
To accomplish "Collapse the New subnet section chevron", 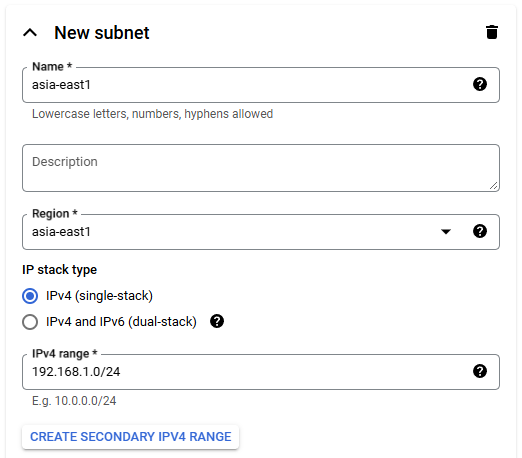I will [x=30, y=33].
